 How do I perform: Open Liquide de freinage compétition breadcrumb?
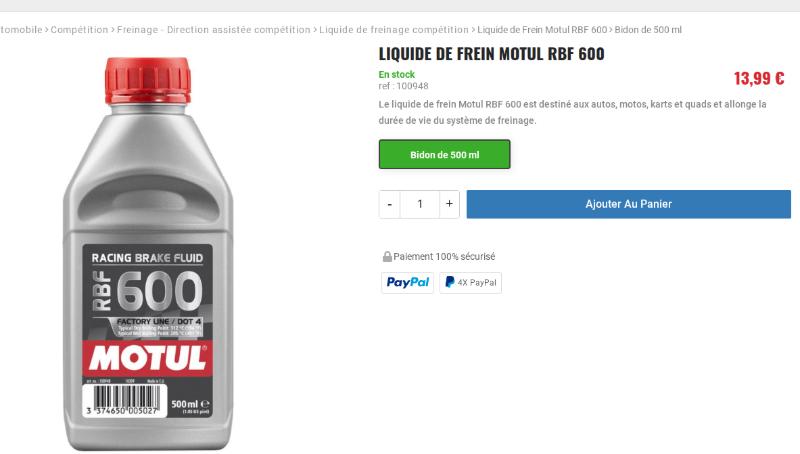pos(394,30)
